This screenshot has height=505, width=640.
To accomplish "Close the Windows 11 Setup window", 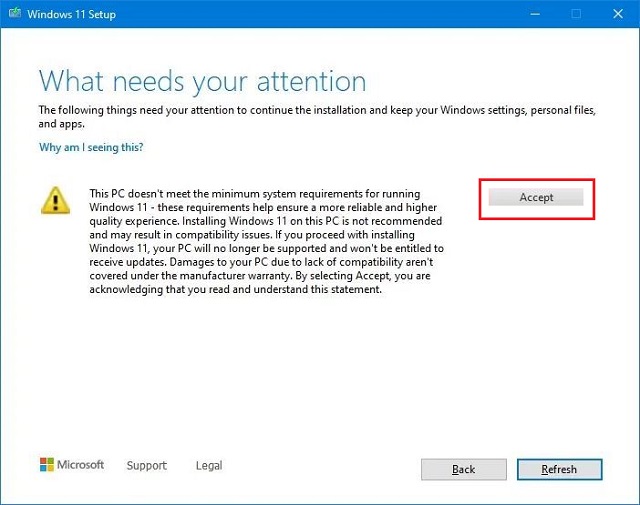I will click(618, 14).
